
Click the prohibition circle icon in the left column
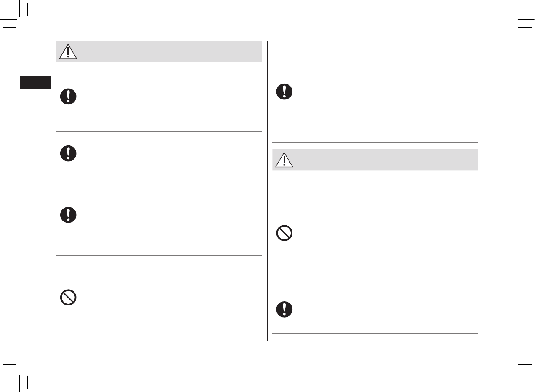point(68,298)
